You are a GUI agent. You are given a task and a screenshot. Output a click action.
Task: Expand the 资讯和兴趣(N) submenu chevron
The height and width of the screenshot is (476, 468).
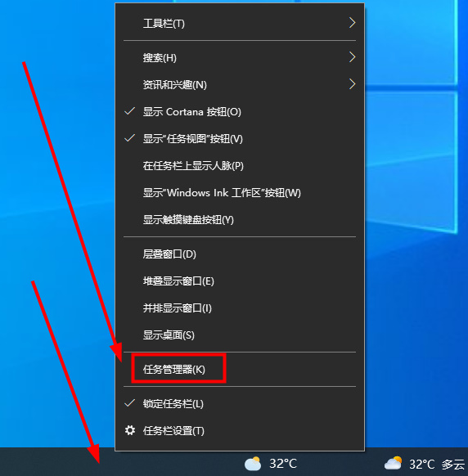pos(352,84)
